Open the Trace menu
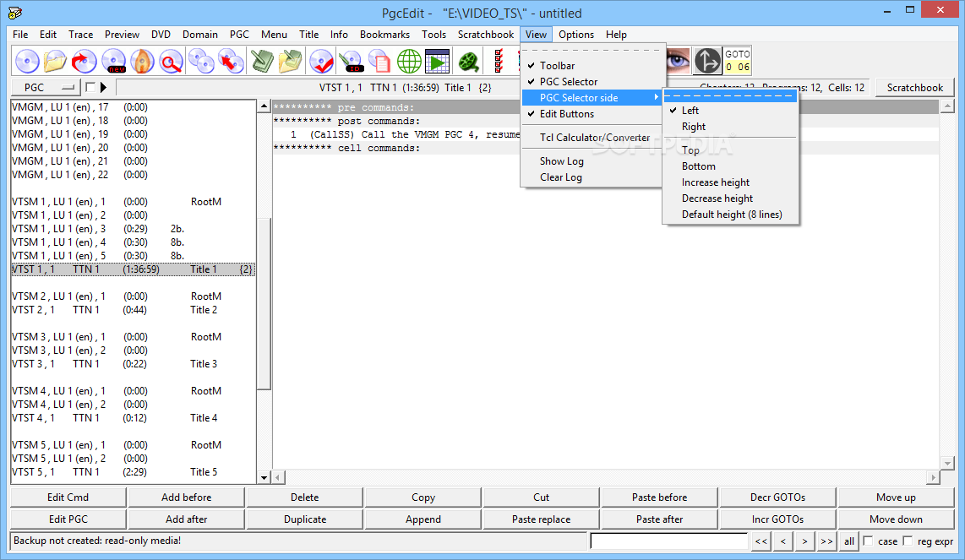The width and height of the screenshot is (965, 560). click(80, 35)
